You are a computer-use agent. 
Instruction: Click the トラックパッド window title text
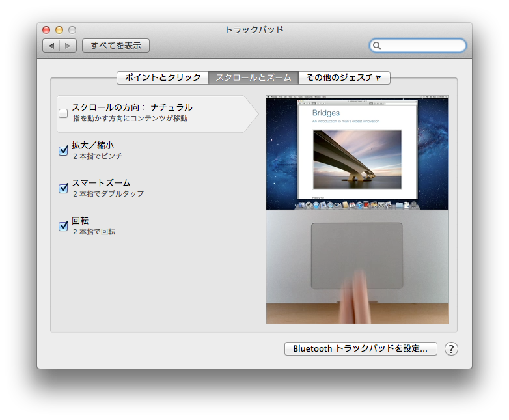254,30
